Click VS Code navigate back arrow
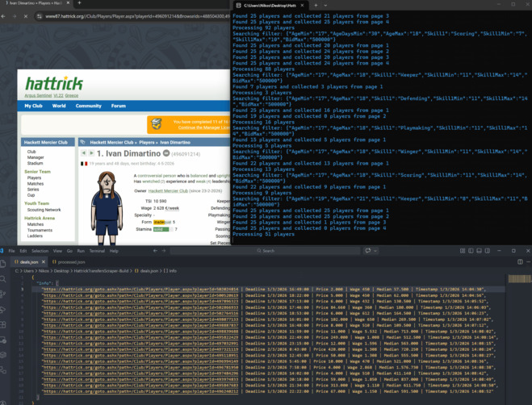The height and width of the screenshot is (405, 532). (x=155, y=251)
